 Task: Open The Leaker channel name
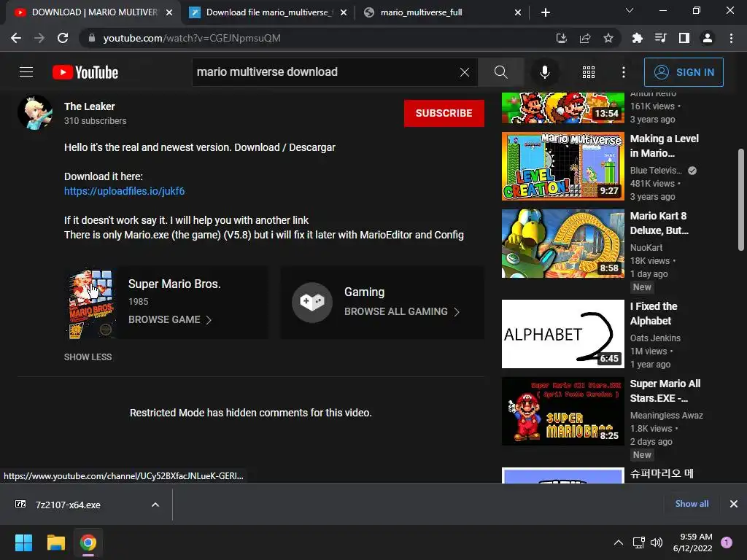point(90,106)
